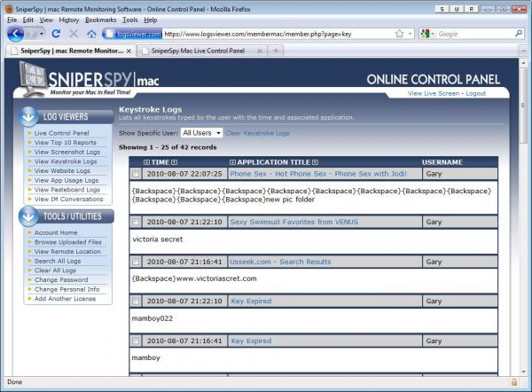Open Change Personal Info
Screen dimensions: 532x392
click(x=66, y=289)
